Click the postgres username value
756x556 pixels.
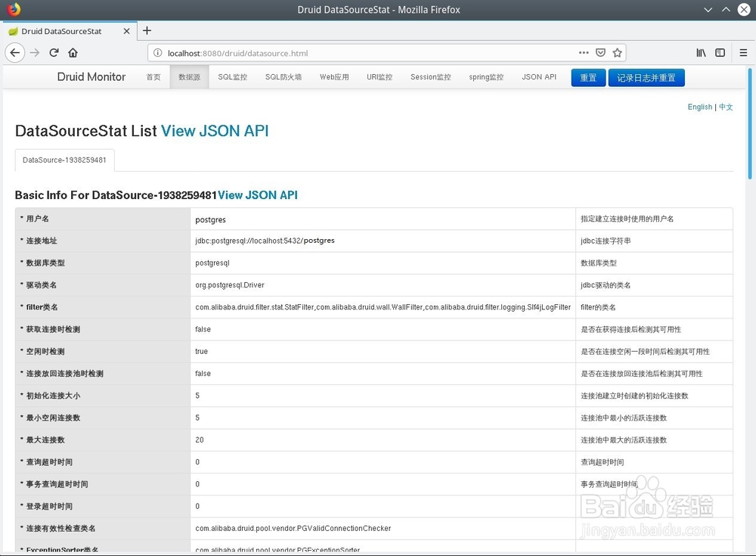pyautogui.click(x=210, y=219)
